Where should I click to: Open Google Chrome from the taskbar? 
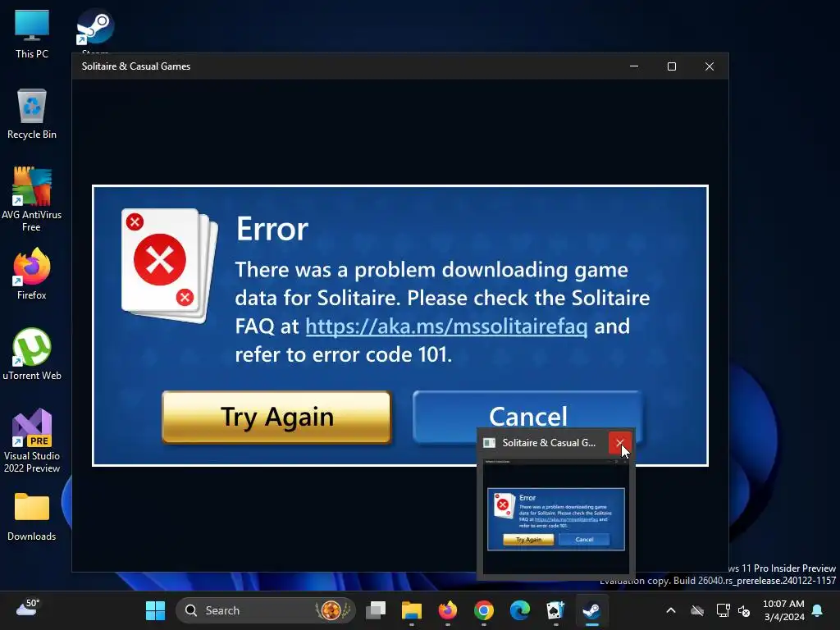pyautogui.click(x=484, y=610)
